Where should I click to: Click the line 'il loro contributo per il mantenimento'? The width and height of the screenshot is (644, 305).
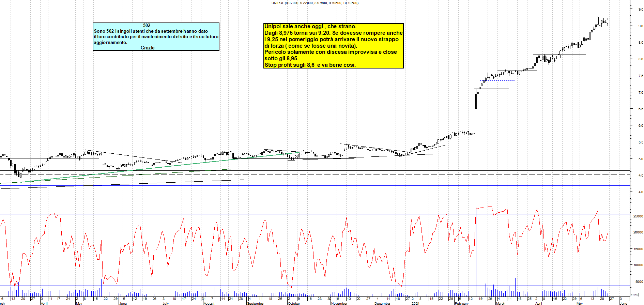click(x=156, y=36)
